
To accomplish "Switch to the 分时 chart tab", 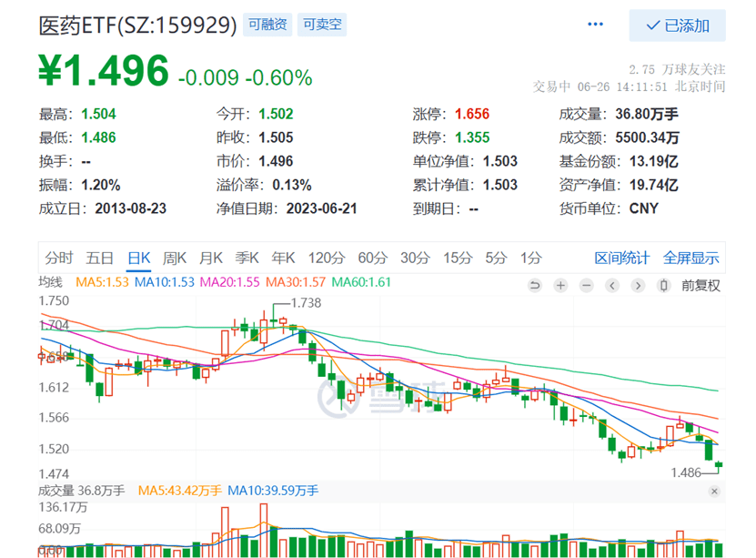I will click(x=59, y=258).
